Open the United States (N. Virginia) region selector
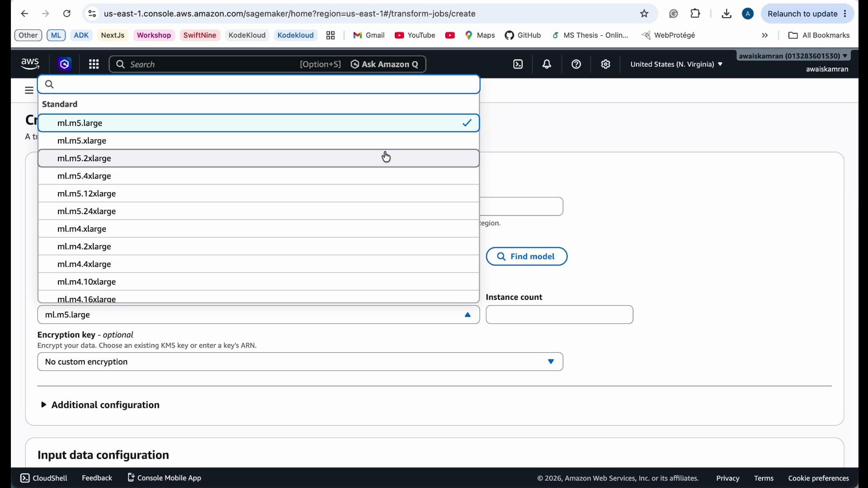 676,65
